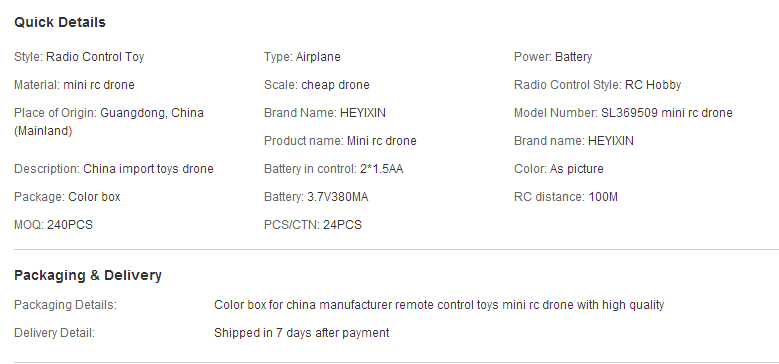The width and height of the screenshot is (779, 364).
Task: Click Description China import toys drone
Action: tap(114, 169)
